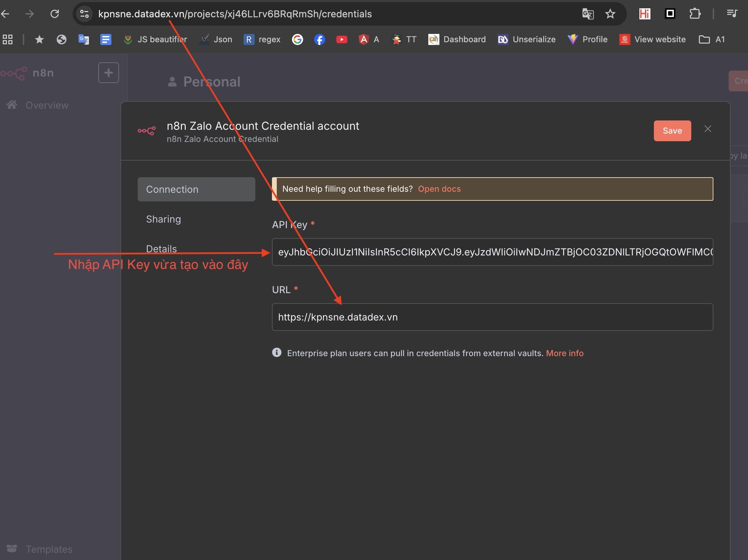Edit the credential name title
This screenshot has height=560, width=748.
(x=263, y=126)
